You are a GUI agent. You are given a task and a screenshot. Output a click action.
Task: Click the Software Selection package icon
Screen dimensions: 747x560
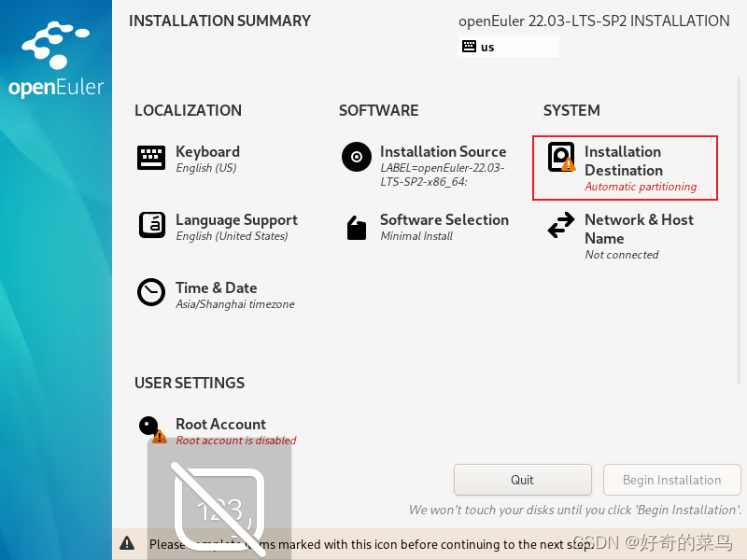(x=357, y=228)
